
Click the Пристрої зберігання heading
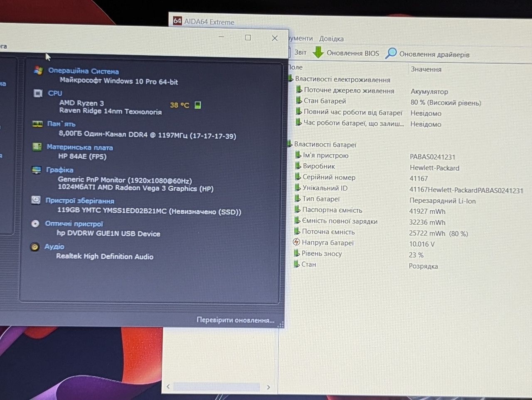coord(80,201)
